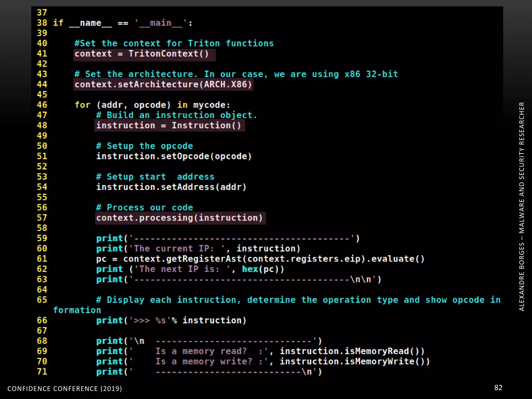Select comment '# Build an instruction object.'
This screenshot has width=532, height=399.
177,115
